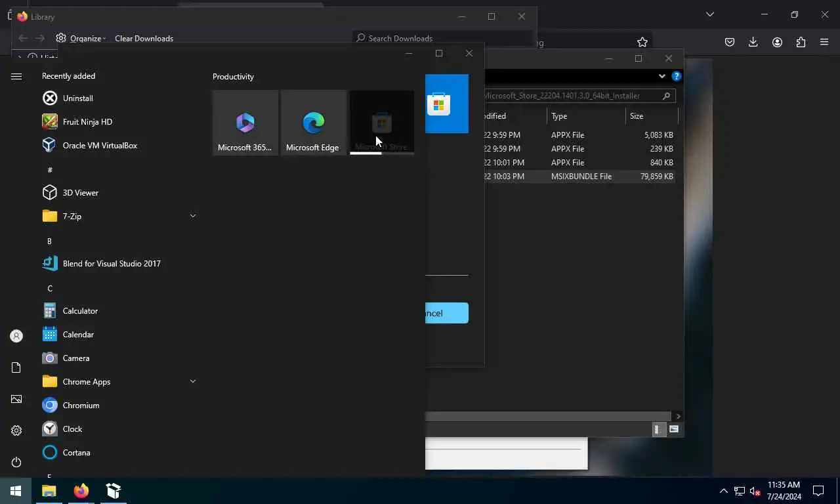Select the 5,083 KB APPX file row
Viewport: 840px width, 504px height.
point(579,135)
